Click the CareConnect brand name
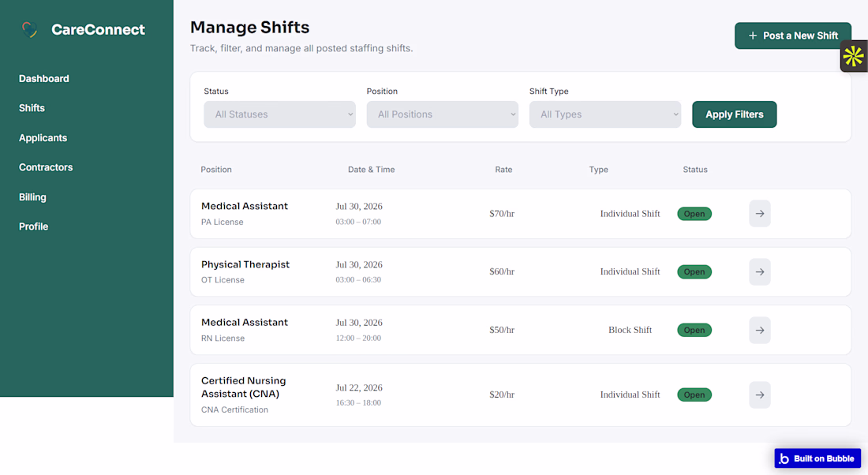This screenshot has height=475, width=868. [x=98, y=29]
